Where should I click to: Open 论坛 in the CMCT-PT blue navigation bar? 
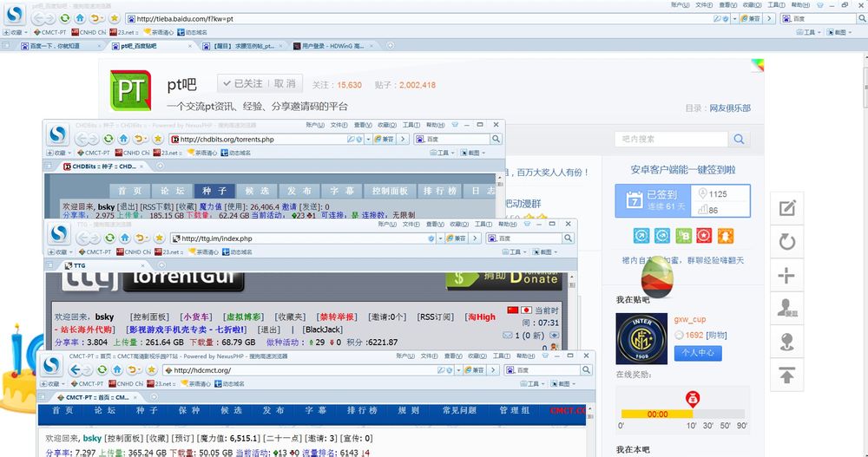pos(105,410)
